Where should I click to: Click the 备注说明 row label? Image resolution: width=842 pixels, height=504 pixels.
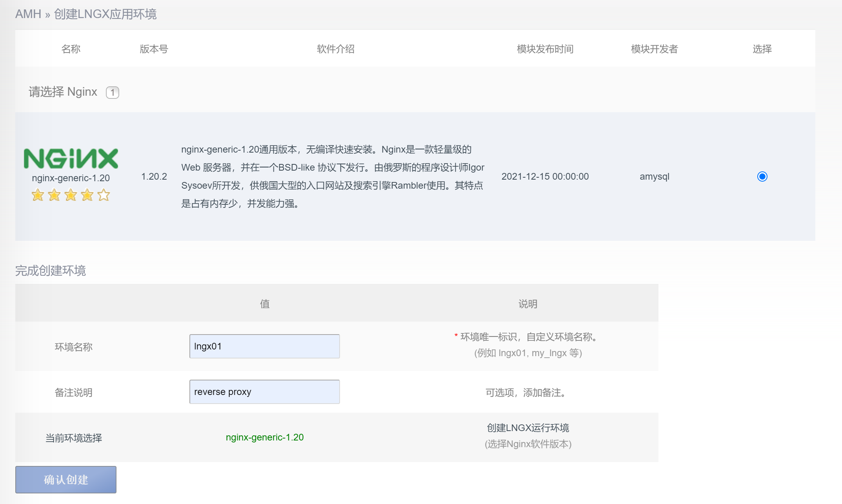click(74, 393)
